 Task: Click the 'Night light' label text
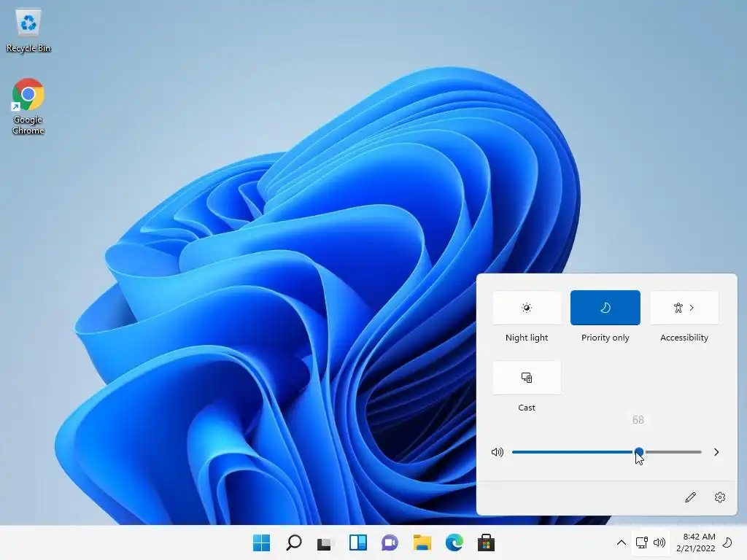pyautogui.click(x=527, y=338)
